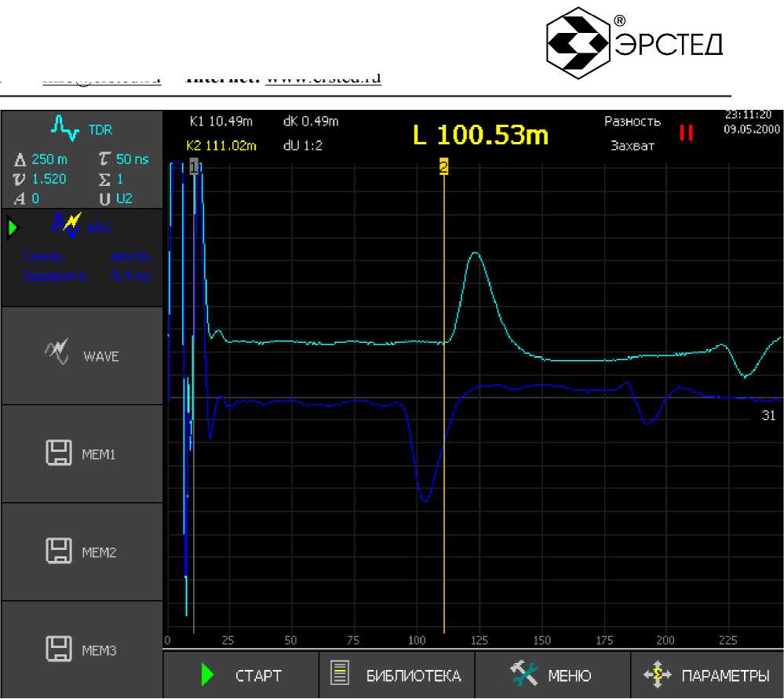Screen dimensions: 784x699
Task: Click the 250 m range value
Action: point(49,159)
